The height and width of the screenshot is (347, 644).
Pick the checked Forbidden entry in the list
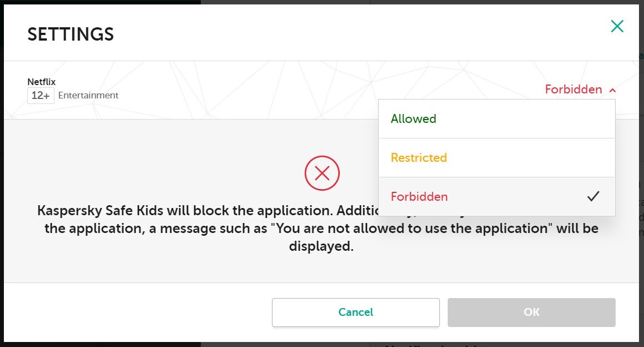(x=419, y=197)
